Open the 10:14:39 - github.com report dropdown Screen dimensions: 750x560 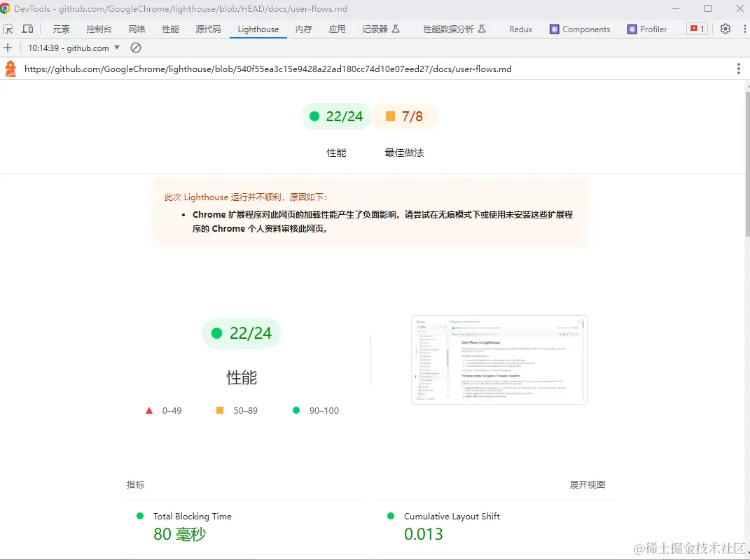tap(74, 48)
